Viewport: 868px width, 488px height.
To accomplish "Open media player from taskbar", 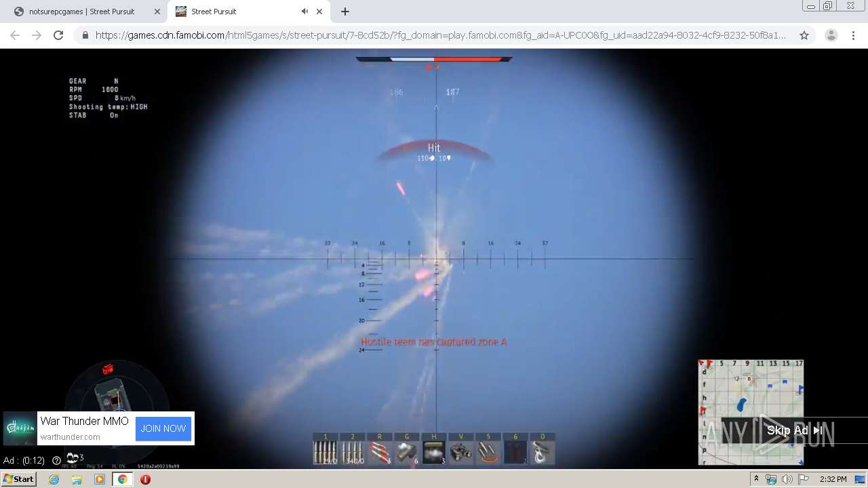I will point(100,479).
